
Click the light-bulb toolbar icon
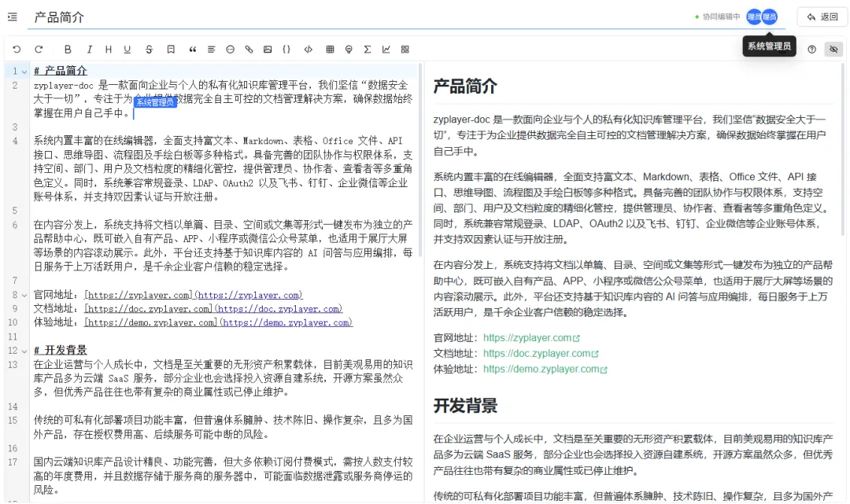[349, 50]
